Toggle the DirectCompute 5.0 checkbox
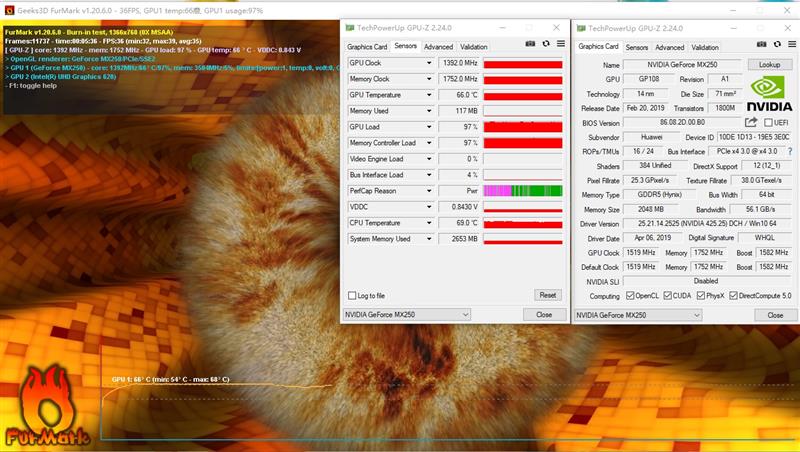The width and height of the screenshot is (800, 452). 733,296
